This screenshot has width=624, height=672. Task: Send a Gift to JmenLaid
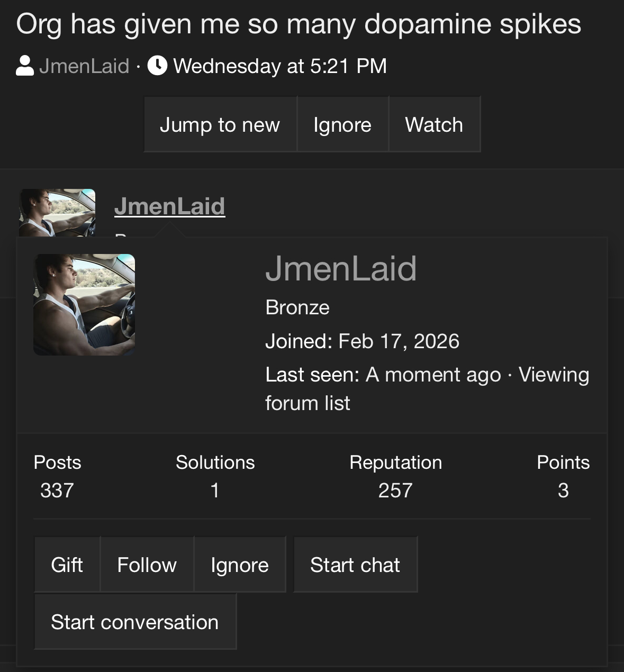click(67, 565)
